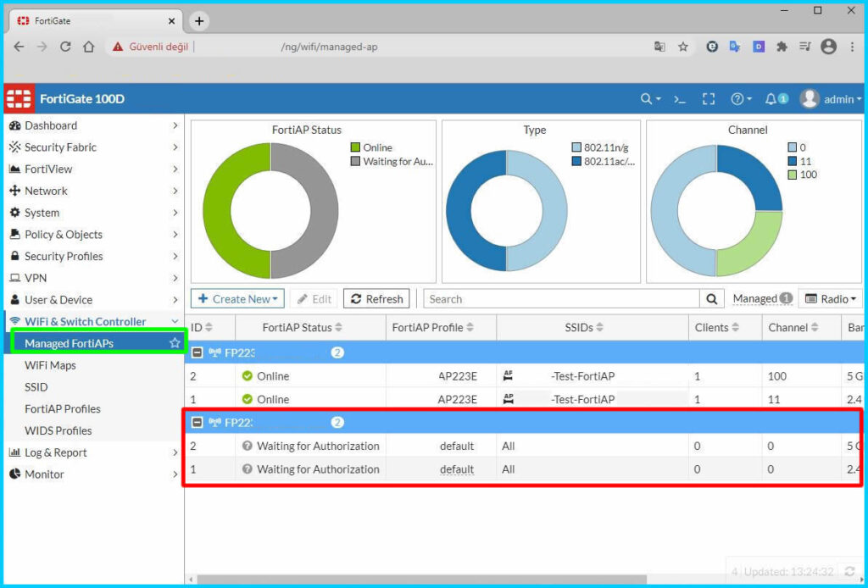The height and width of the screenshot is (588, 868).
Task: Click the Managed count filter
Action: [x=762, y=299]
